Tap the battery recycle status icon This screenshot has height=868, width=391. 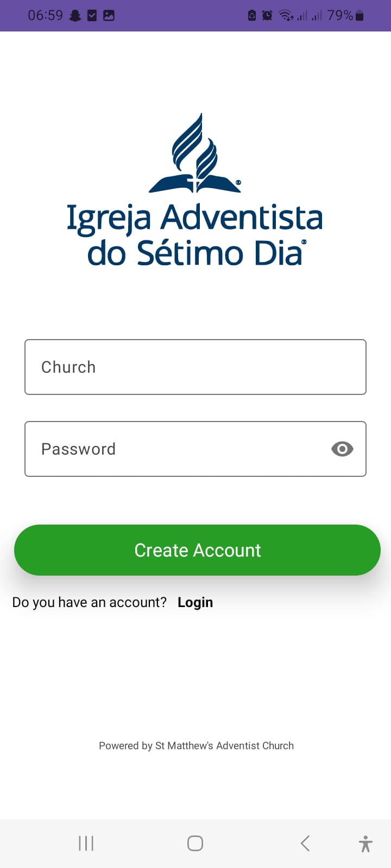coord(252,16)
